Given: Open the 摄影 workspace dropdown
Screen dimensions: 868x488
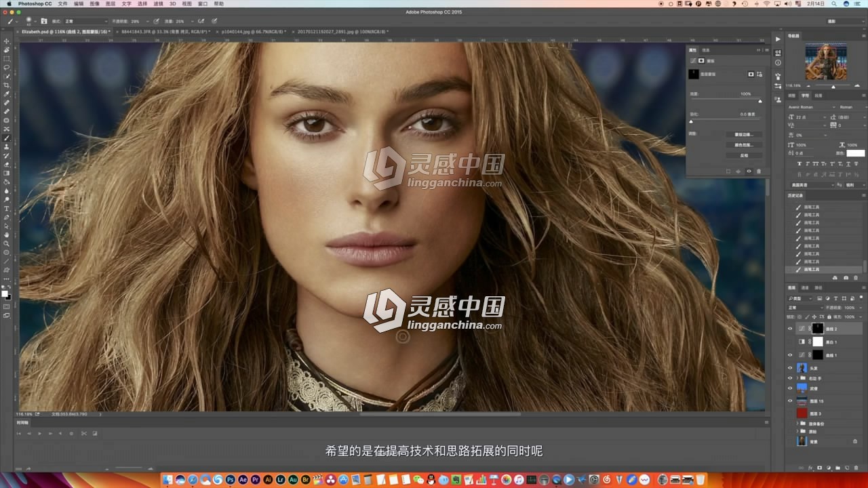Looking at the screenshot, I should click(846, 21).
